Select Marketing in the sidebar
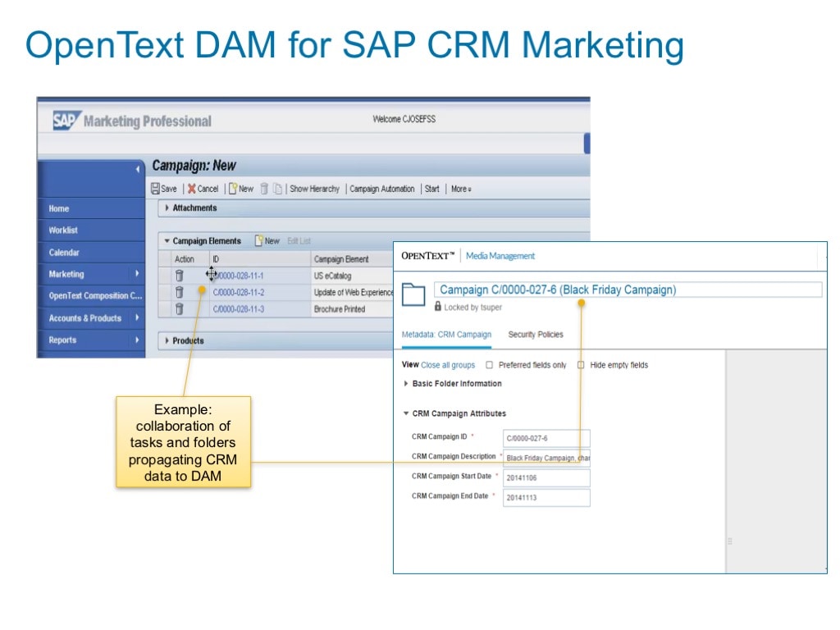The image size is (840, 630). coord(66,274)
